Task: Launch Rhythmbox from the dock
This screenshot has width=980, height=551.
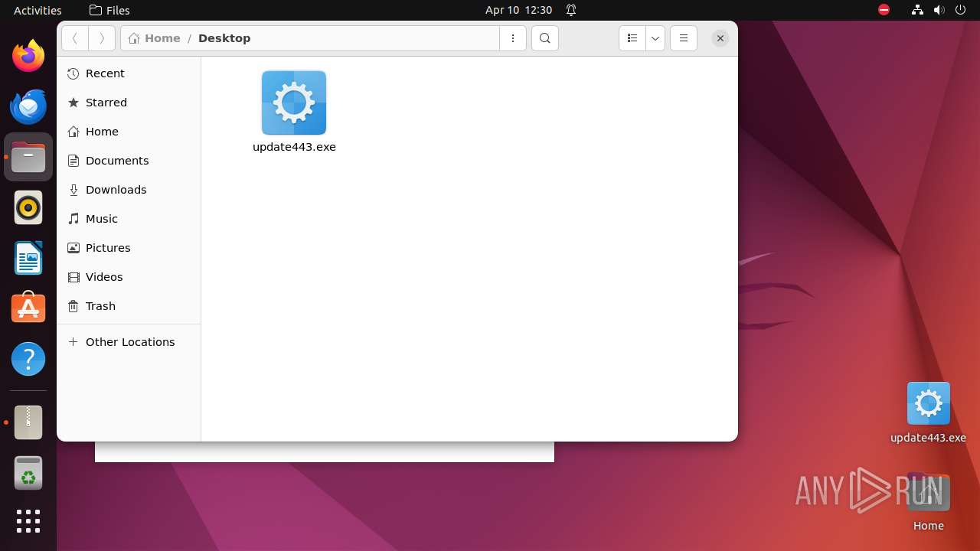Action: coord(28,207)
